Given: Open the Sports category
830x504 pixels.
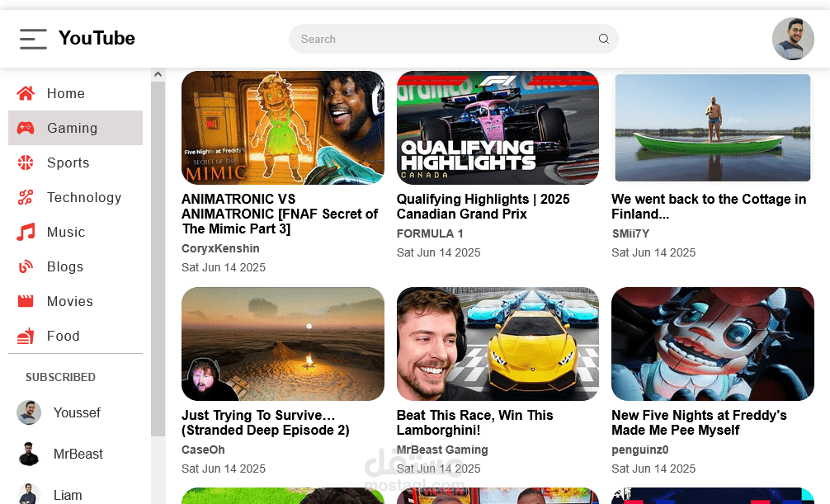Looking at the screenshot, I should point(75,163).
